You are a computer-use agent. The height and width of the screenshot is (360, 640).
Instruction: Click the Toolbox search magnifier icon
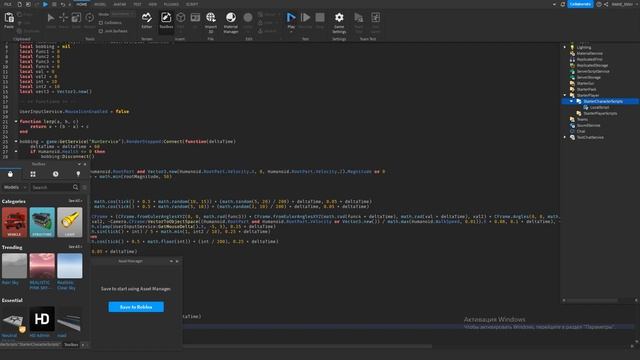click(76, 187)
